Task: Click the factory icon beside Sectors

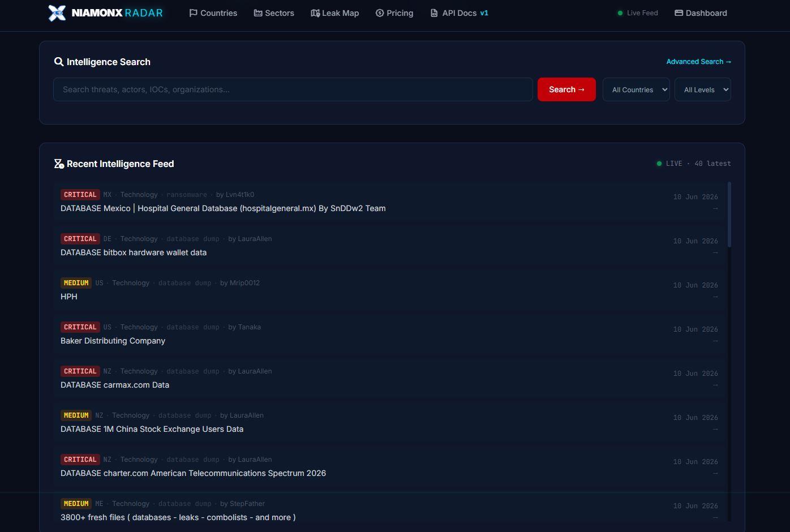Action: coord(258,12)
